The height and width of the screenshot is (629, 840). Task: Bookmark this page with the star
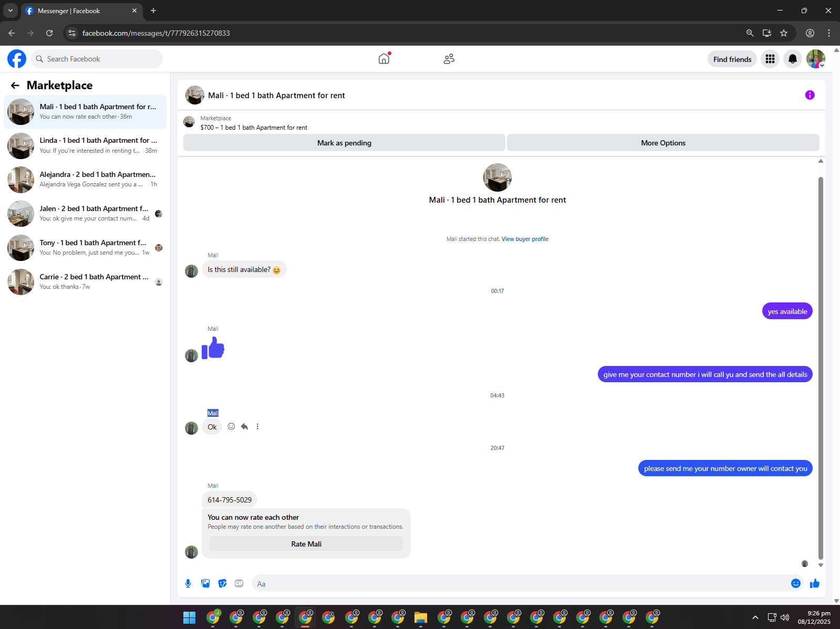[784, 33]
